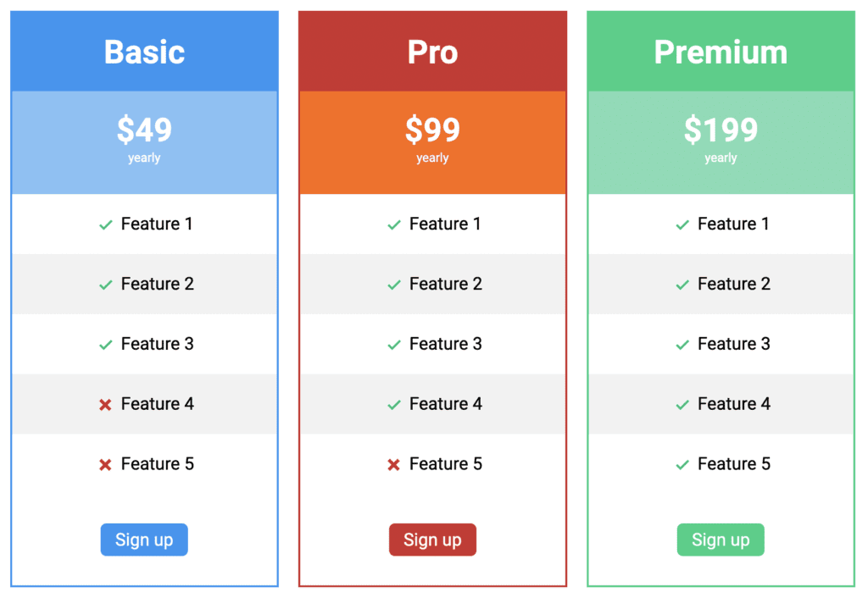Click the checkmark beside Feature 1 in Basic
868x598 pixels.
(x=105, y=224)
